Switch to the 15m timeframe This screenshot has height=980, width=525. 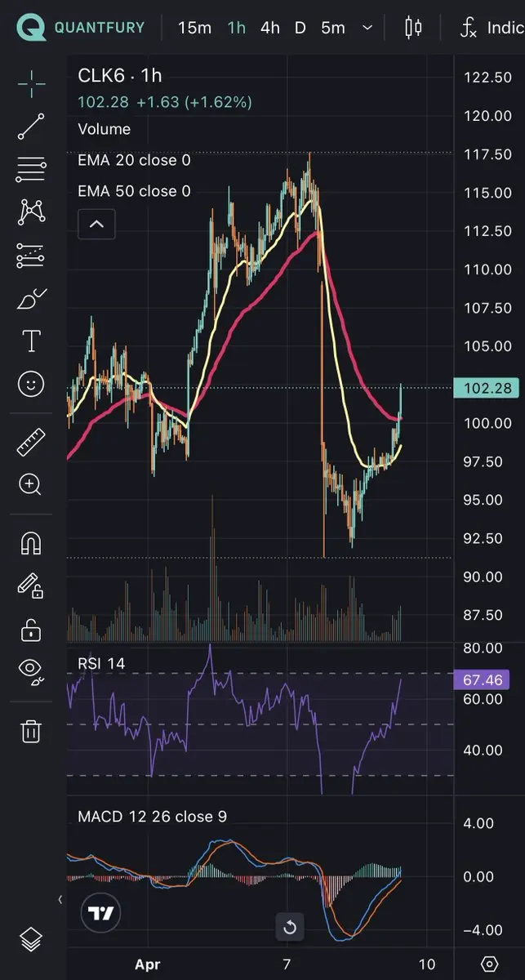(x=194, y=28)
